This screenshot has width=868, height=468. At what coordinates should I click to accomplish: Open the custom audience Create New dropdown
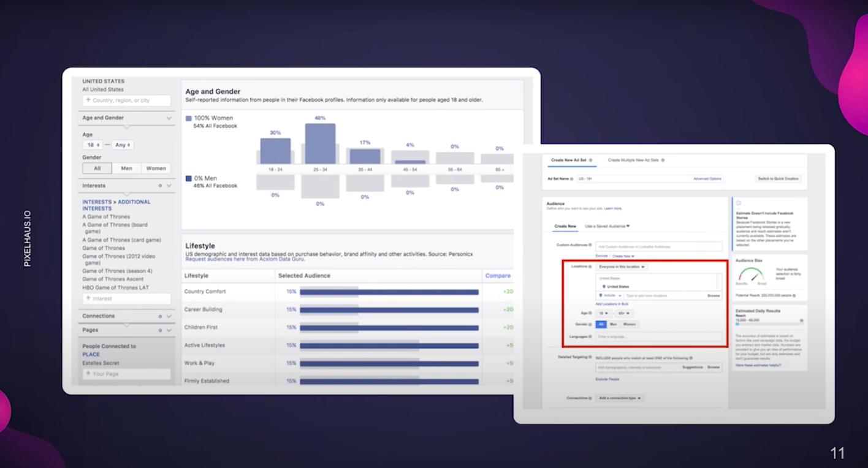[x=623, y=256]
